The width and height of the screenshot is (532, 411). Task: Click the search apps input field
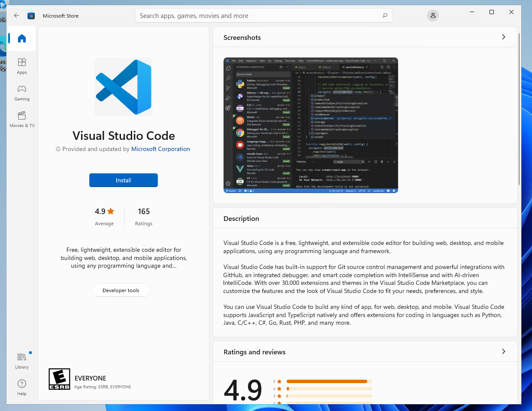263,16
